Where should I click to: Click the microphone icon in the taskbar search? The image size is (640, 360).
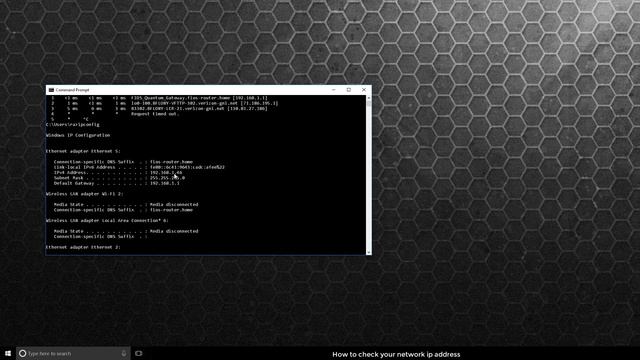pyautogui.click(x=124, y=353)
